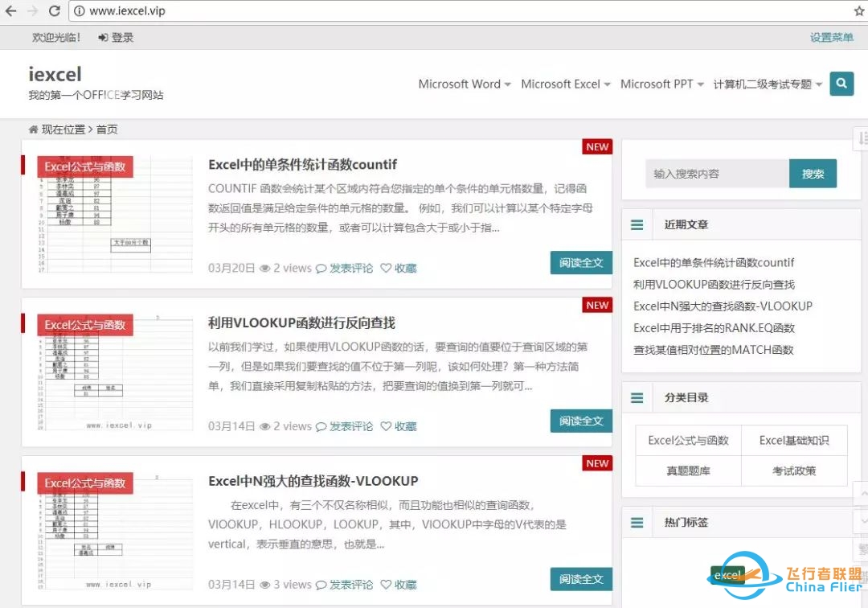Image resolution: width=868 pixels, height=608 pixels.
Task: Click 发表评论 on the 反向查找 article
Action: [x=351, y=426]
